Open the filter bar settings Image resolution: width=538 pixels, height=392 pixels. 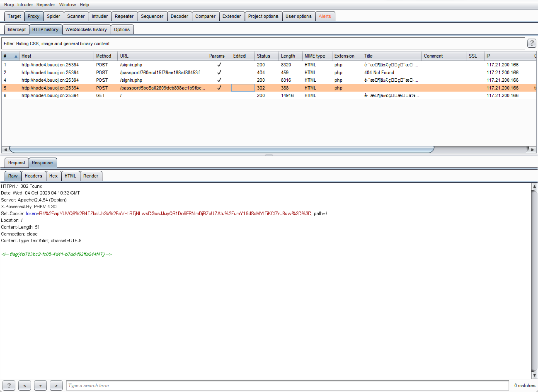(x=262, y=44)
